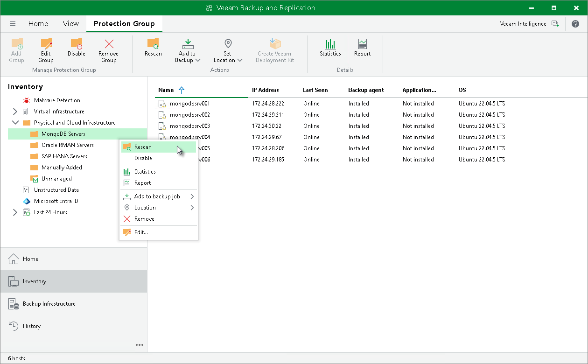Select the Unmanaged group
Screen dimensions: 588x364
(x=56, y=179)
